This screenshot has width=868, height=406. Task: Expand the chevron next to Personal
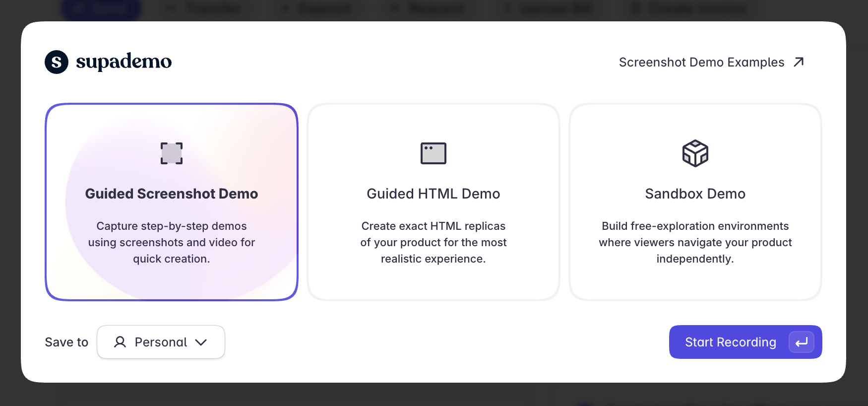pyautogui.click(x=201, y=342)
